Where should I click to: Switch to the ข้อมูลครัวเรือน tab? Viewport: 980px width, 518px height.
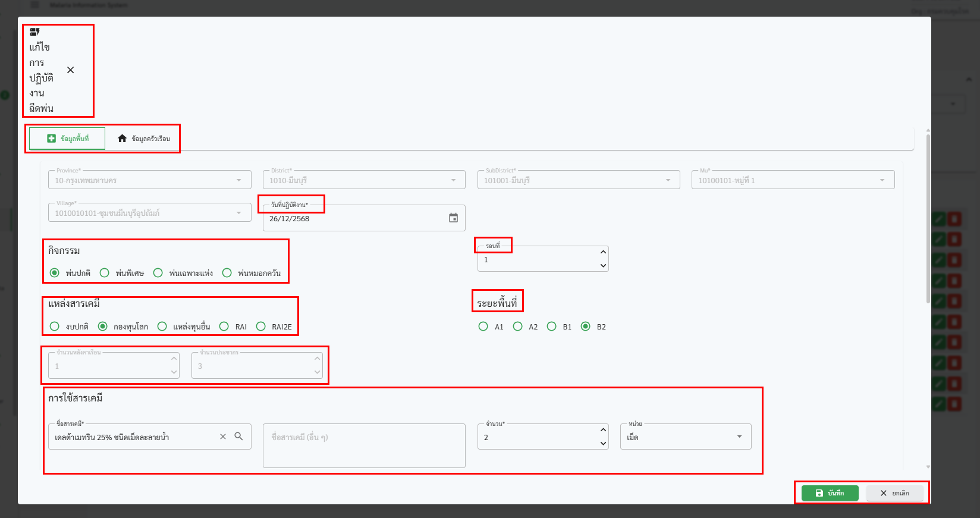143,139
